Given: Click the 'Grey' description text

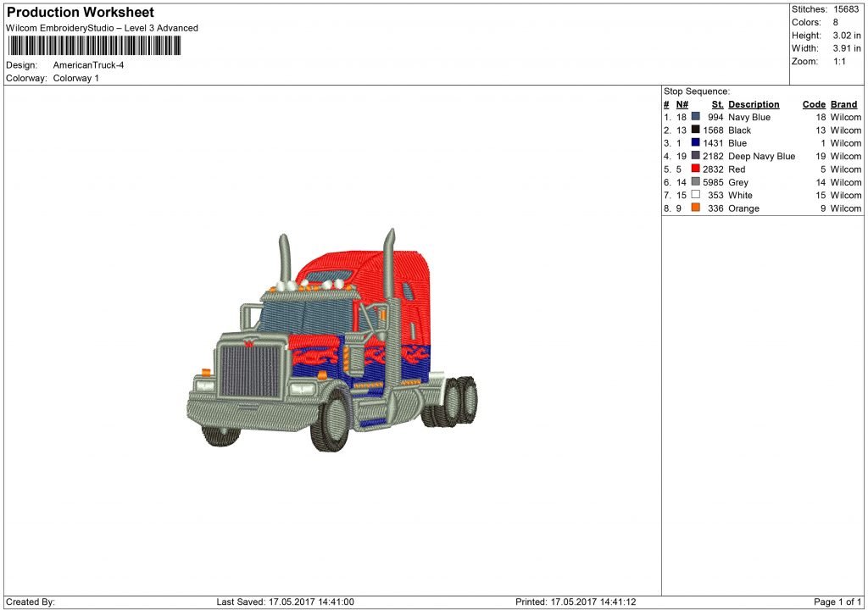Looking at the screenshot, I should coord(738,183).
